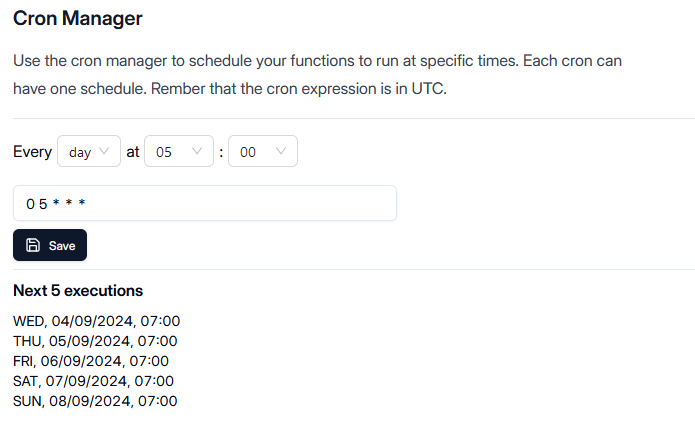Select the THU, 05/09/2024 execution entry
The height and width of the screenshot is (428, 695).
tap(95, 341)
